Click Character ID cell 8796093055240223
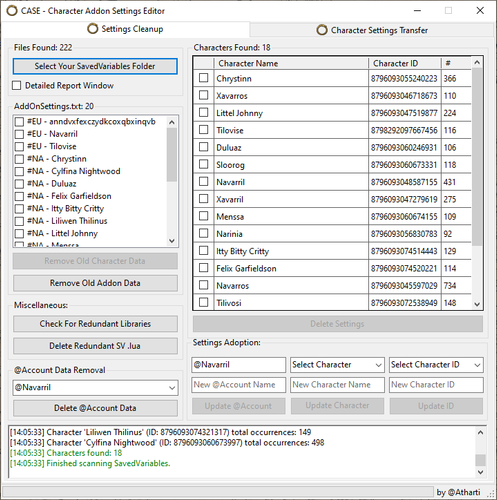 coord(404,79)
